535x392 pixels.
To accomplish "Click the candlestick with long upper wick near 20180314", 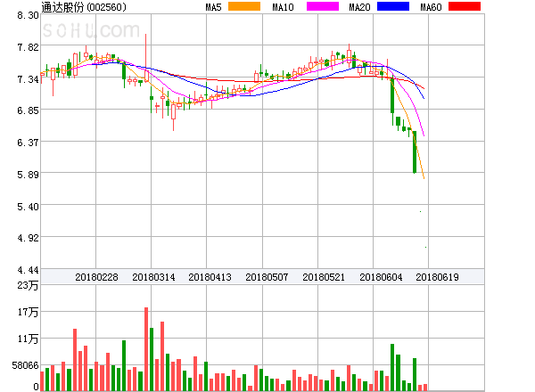I will [x=146, y=58].
